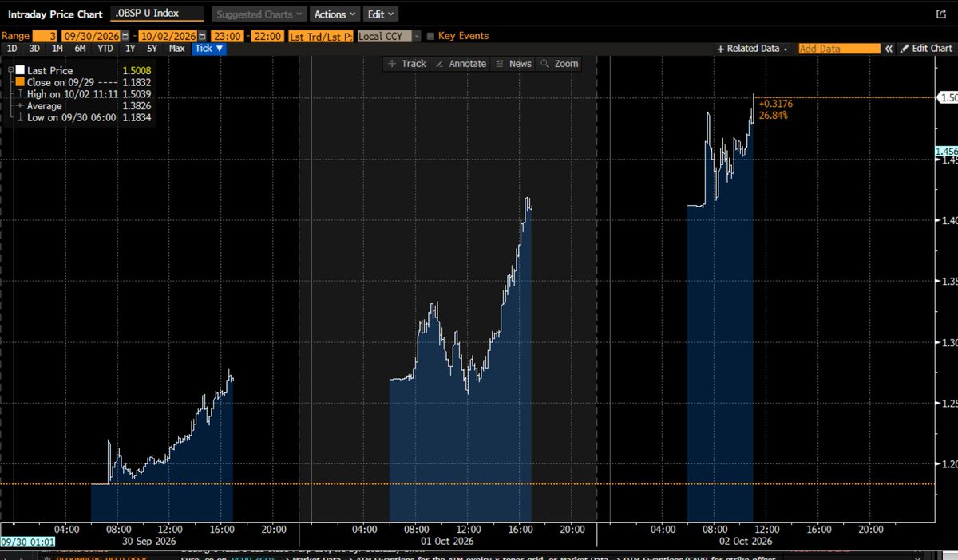
Task: Click the Add Data input field
Action: (838, 49)
